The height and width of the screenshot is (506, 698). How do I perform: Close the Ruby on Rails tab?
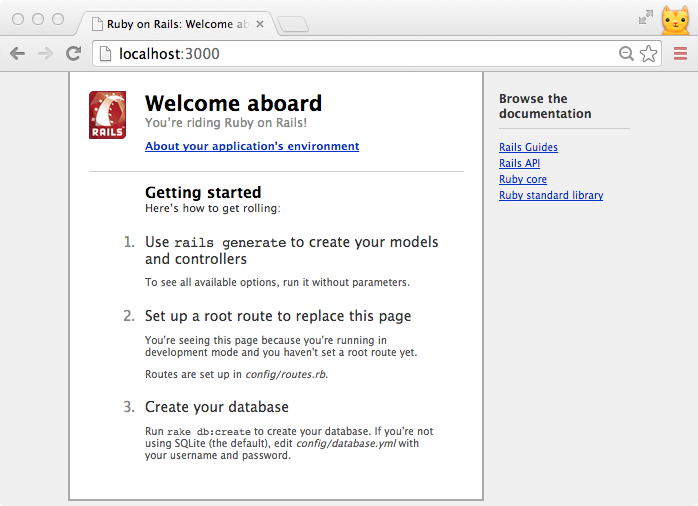[260, 24]
